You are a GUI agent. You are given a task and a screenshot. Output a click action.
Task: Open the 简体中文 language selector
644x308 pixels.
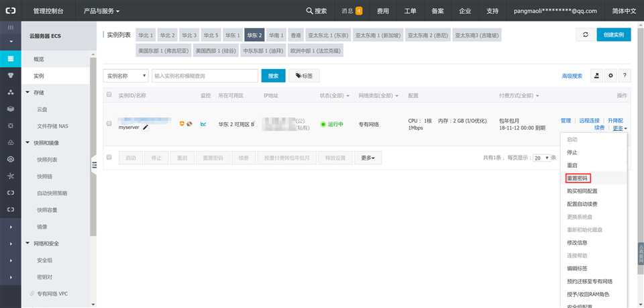point(623,11)
